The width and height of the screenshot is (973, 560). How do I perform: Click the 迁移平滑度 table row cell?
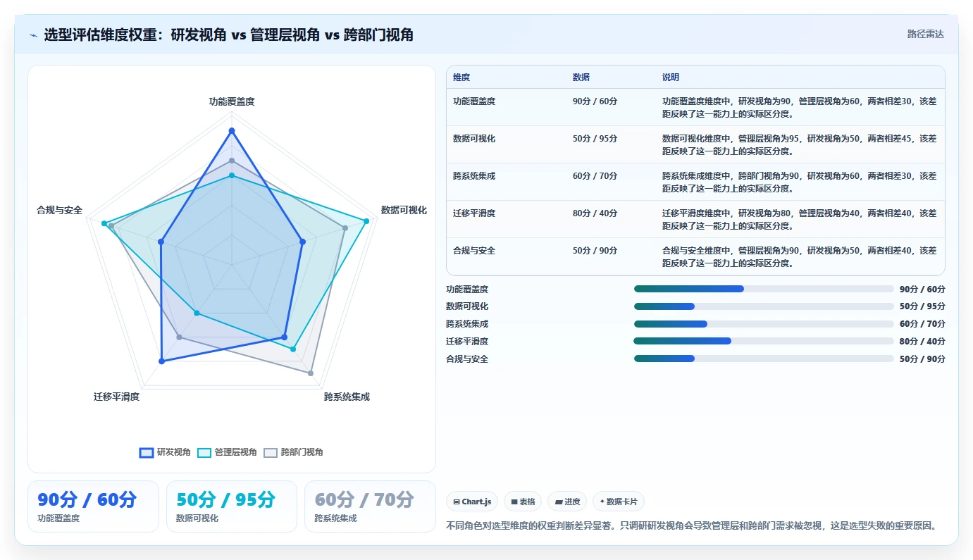pyautogui.click(x=474, y=213)
